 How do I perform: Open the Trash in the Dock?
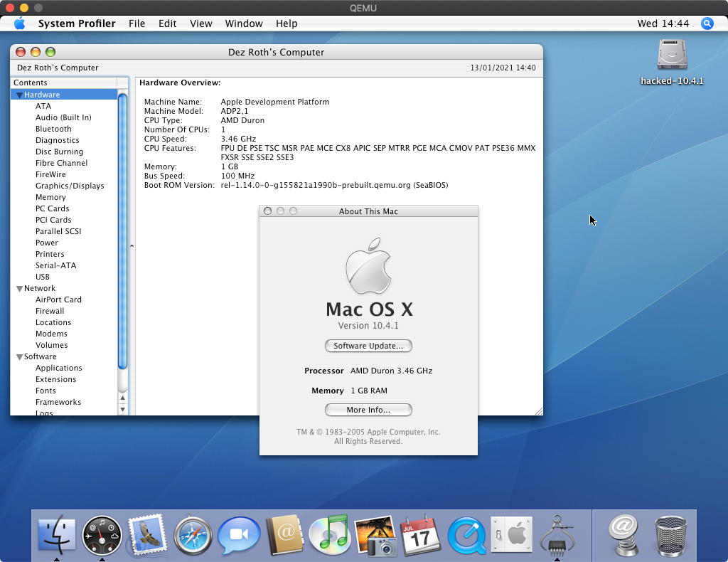point(670,536)
